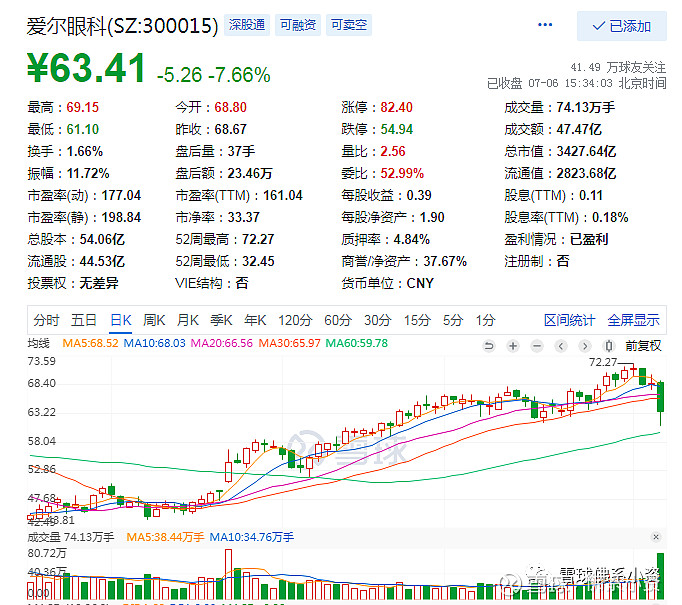Click the 总市值 value 3427.64亿
682x605 pixels.
tap(586, 151)
